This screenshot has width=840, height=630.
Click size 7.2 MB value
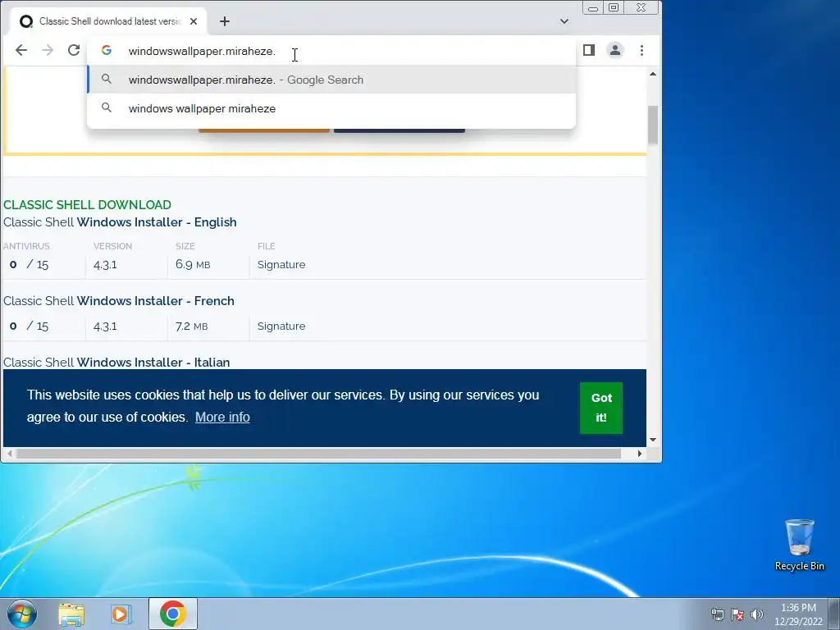point(192,326)
